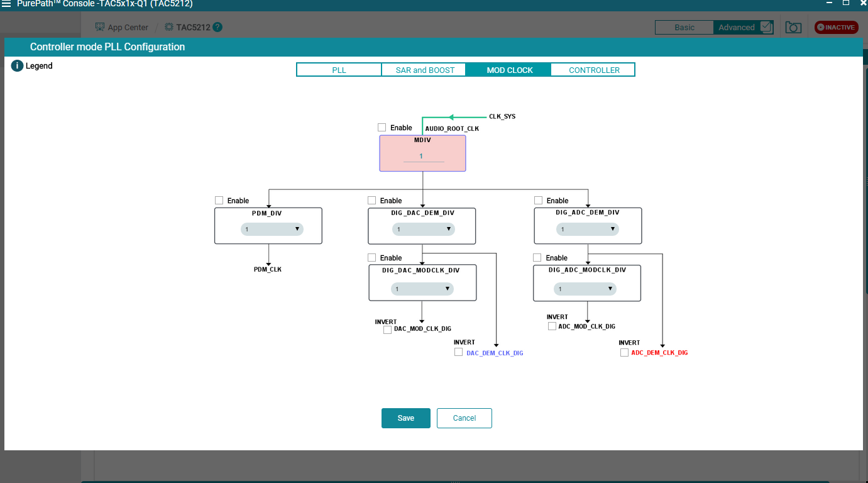Click the DAC_DEM_CLK_DIG output label
Viewport: 868px width, 483px height.
(495, 353)
